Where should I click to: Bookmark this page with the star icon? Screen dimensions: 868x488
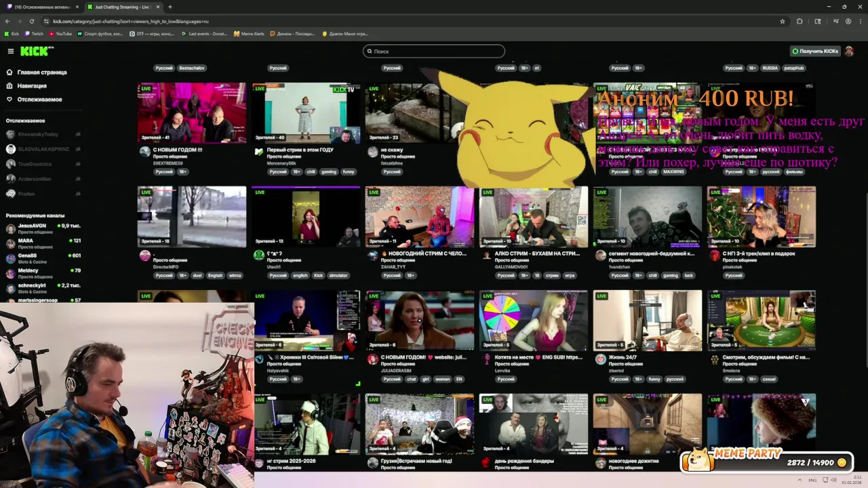tap(783, 21)
